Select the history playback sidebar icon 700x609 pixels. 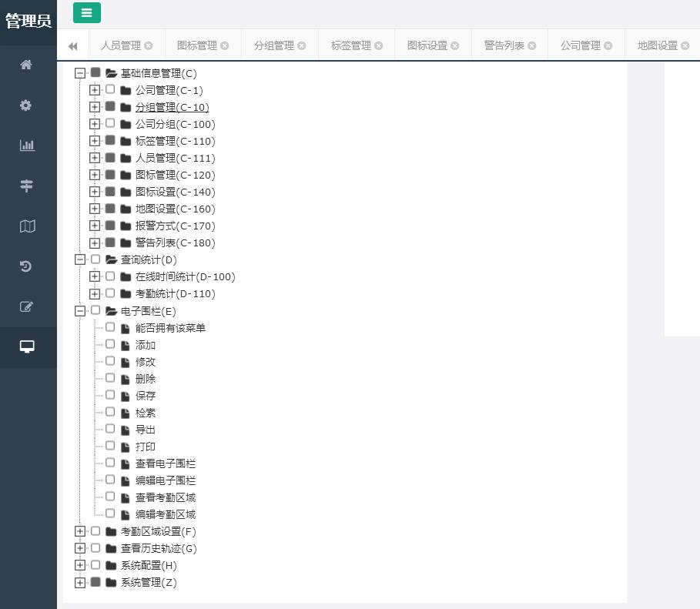click(27, 266)
